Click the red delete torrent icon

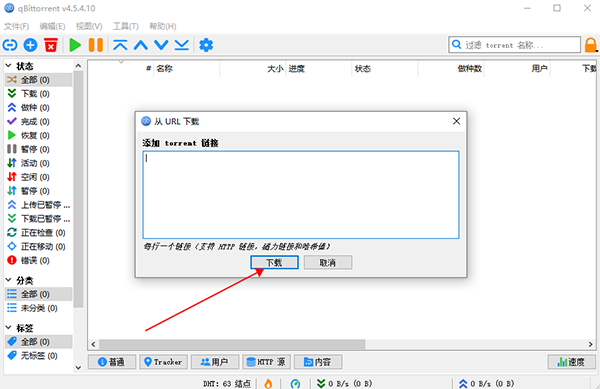tap(51, 45)
